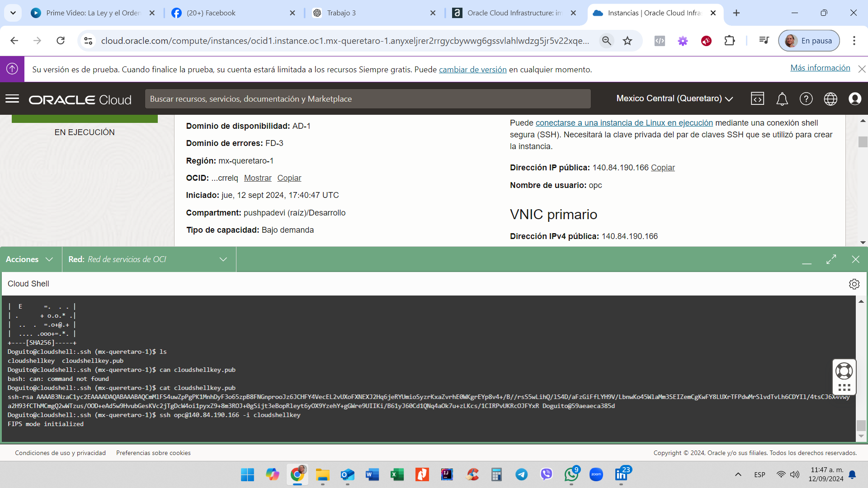Open Preferencias sobre cookies
868x488 pixels.
point(153,453)
